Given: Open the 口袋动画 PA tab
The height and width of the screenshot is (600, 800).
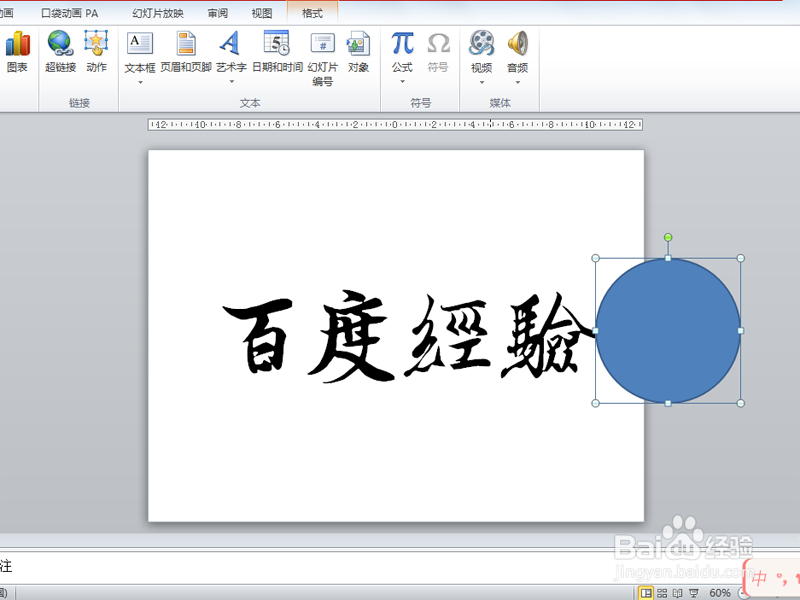Looking at the screenshot, I should click(x=69, y=13).
